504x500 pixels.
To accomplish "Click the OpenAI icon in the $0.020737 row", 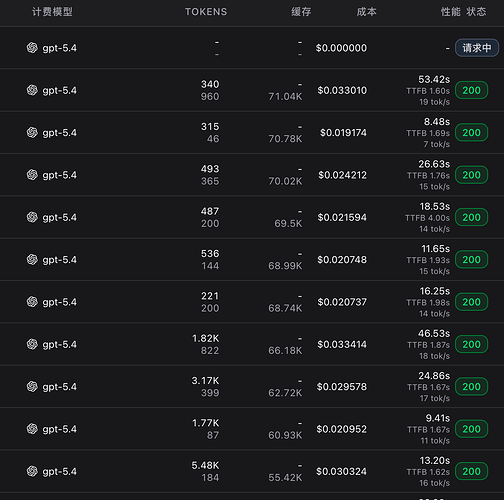I will (32, 302).
